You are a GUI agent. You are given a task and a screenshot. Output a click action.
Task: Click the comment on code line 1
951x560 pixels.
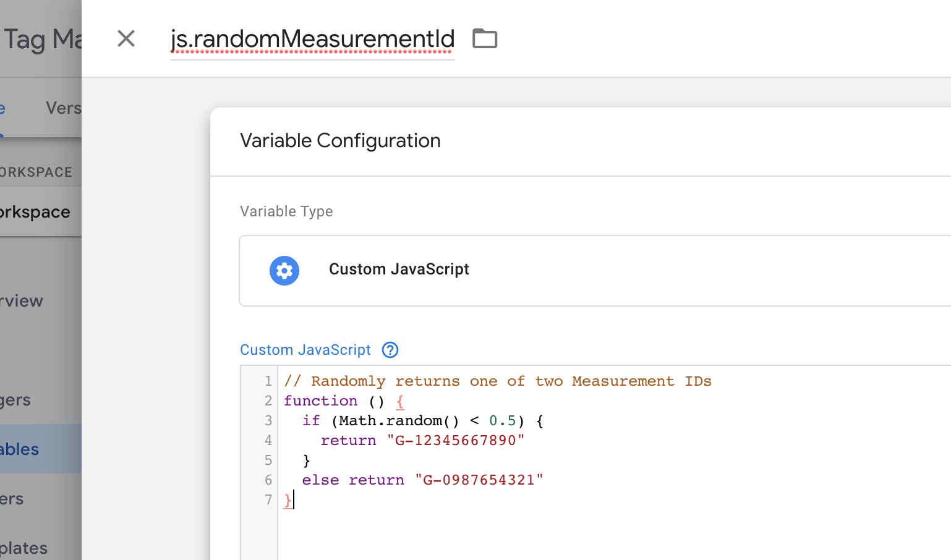(x=498, y=381)
